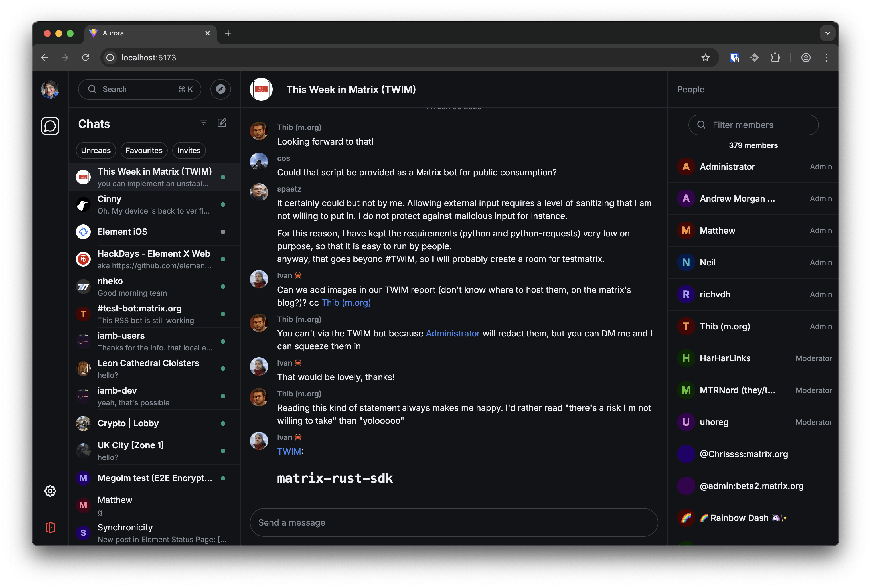Image resolution: width=871 pixels, height=588 pixels.
Task: Open the chat list filter icon
Action: [x=204, y=123]
